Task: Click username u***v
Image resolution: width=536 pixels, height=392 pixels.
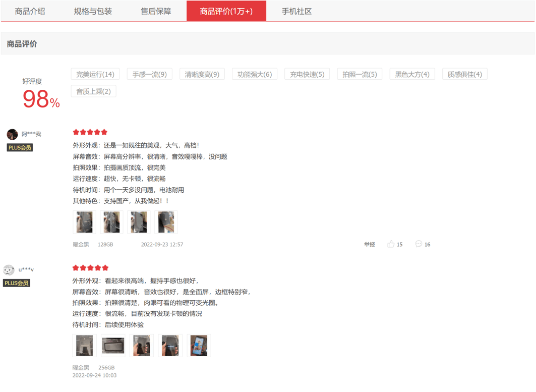Action: click(26, 269)
